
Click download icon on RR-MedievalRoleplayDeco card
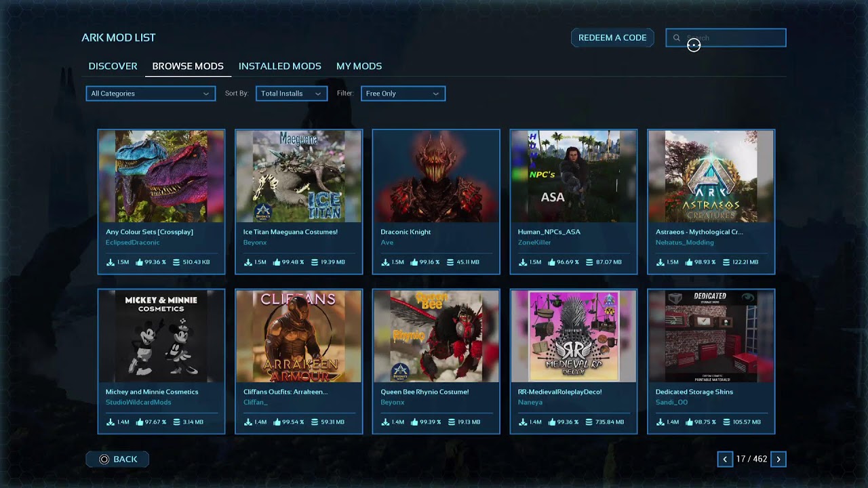tap(522, 422)
